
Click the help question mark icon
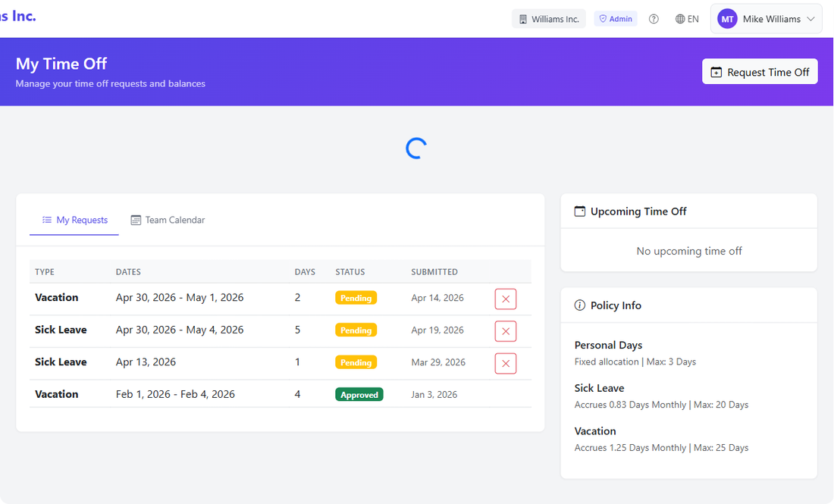(x=654, y=18)
